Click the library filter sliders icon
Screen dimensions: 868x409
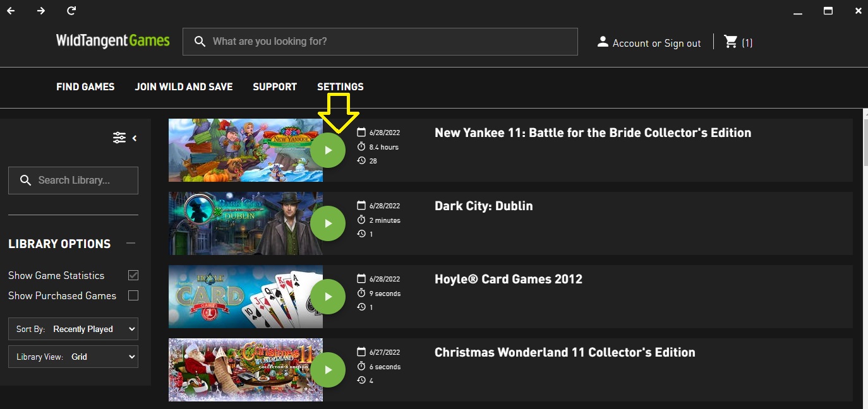[x=119, y=138]
